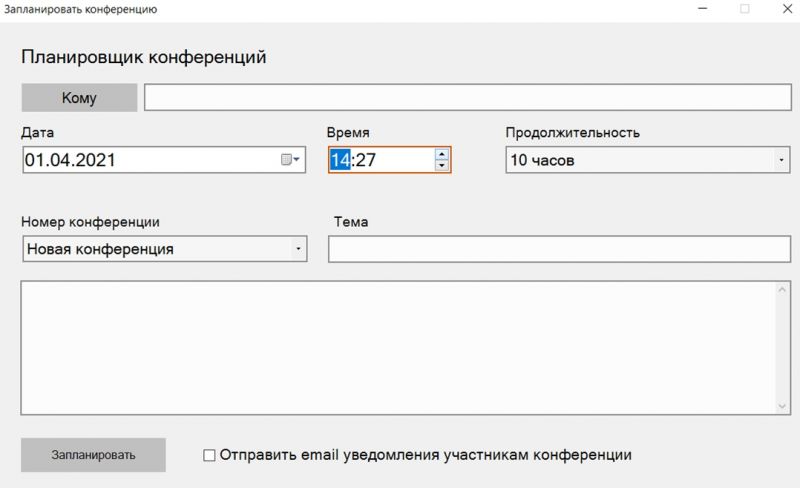800x488 pixels.
Task: Click into the Тема subject field
Action: pos(559,249)
